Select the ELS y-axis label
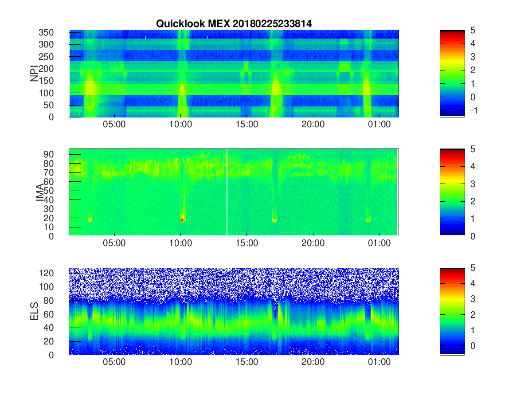Screen dimensions: 532x399 pos(35,311)
